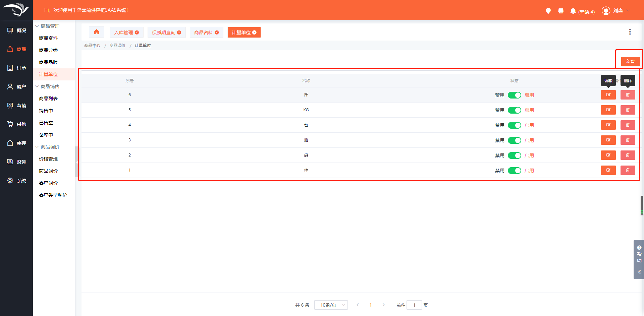
Task: Toggle the status switch for 包
Action: point(514,125)
